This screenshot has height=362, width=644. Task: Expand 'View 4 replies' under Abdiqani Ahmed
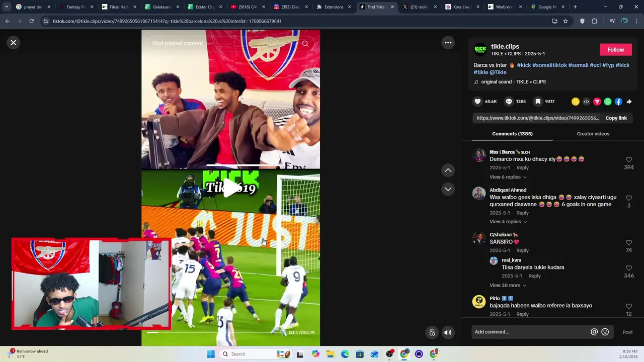point(508,222)
